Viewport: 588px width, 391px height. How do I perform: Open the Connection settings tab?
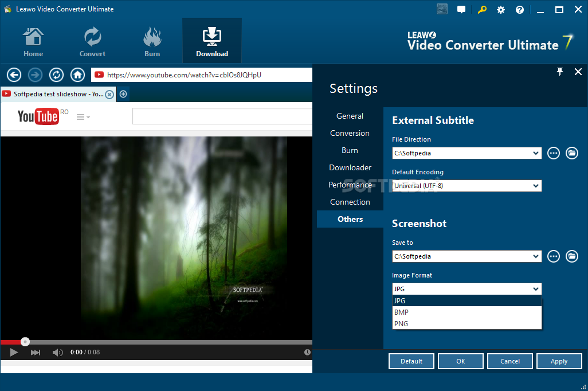tap(350, 202)
